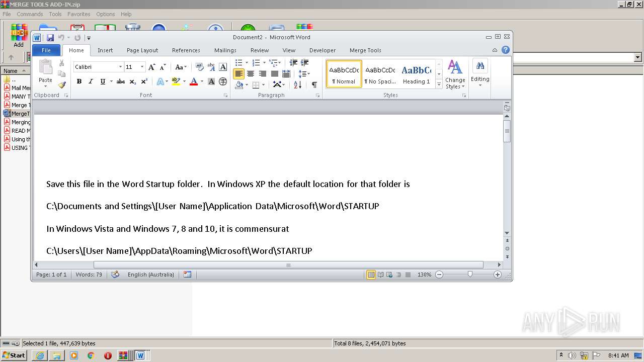Viewport: 644px width, 362px height.
Task: Click the Character Border icon
Action: click(223, 67)
